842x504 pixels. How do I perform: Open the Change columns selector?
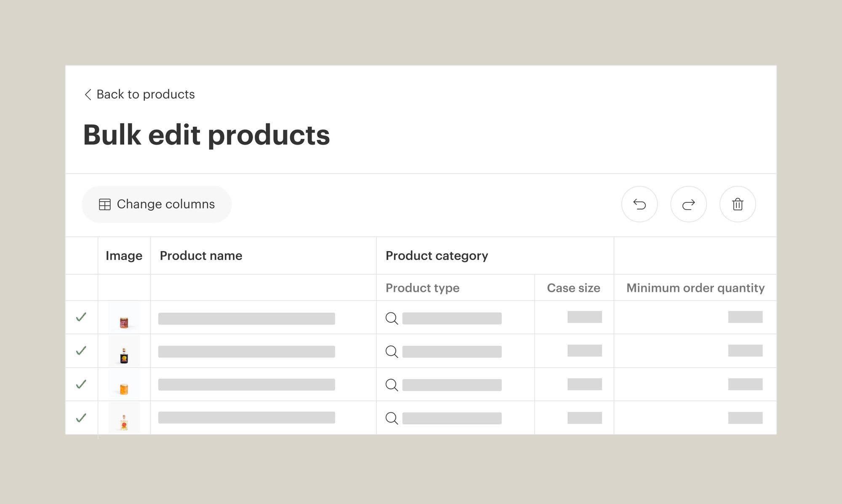point(157,204)
